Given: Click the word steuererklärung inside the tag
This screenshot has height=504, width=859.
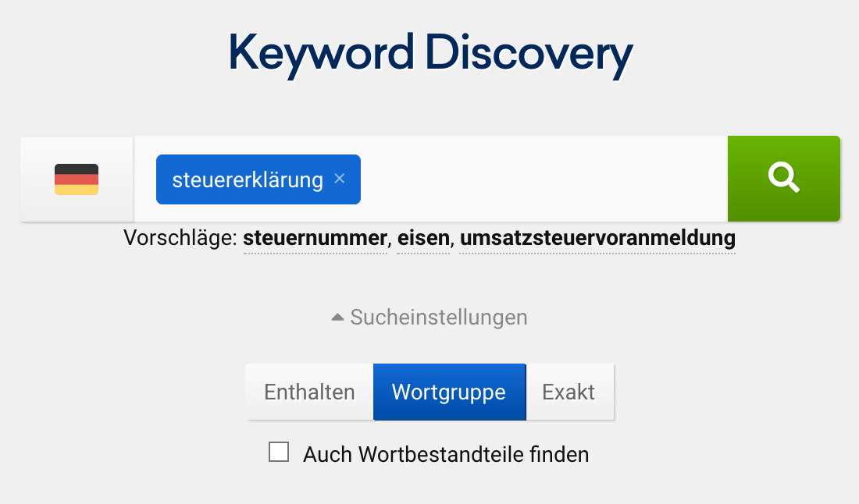Looking at the screenshot, I should (x=247, y=180).
